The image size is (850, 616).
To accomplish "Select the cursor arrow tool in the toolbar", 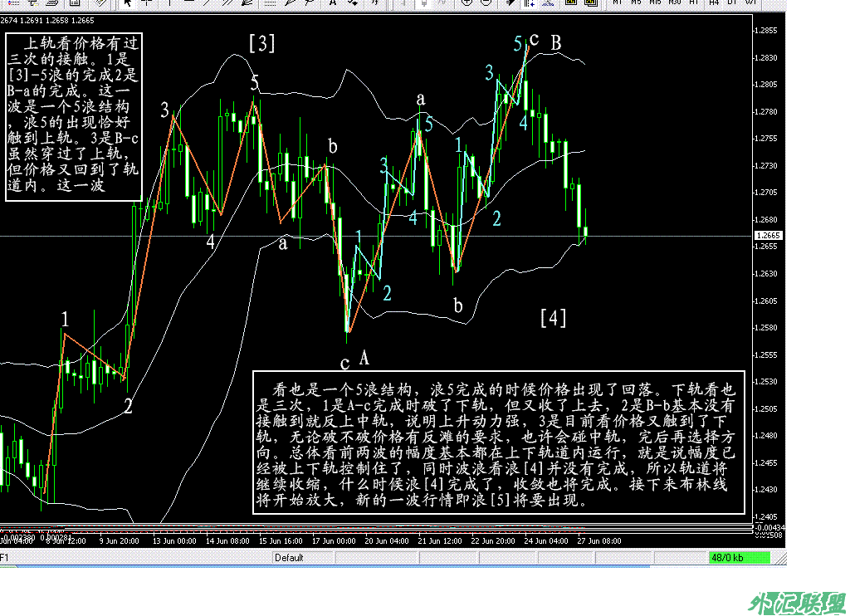I will [127, 2].
